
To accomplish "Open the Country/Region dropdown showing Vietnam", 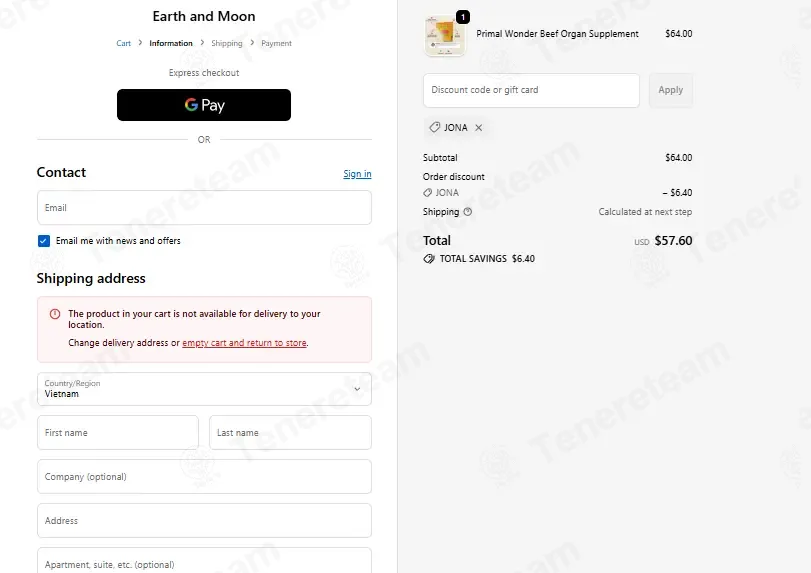I will (204, 389).
